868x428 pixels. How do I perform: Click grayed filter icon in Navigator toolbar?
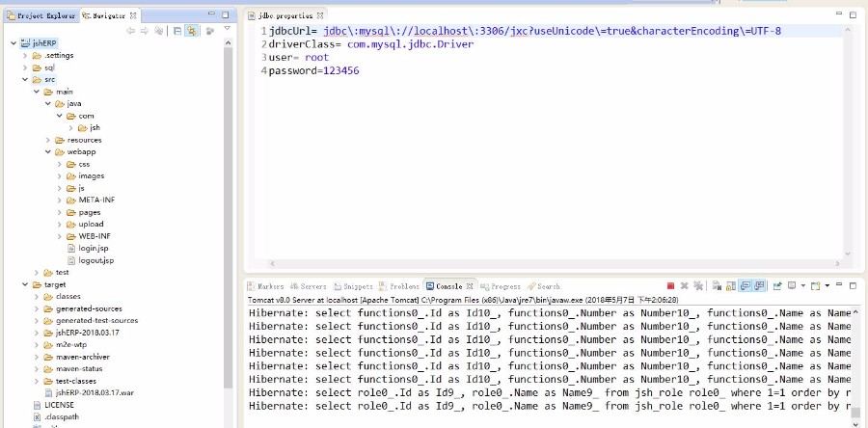(x=210, y=31)
